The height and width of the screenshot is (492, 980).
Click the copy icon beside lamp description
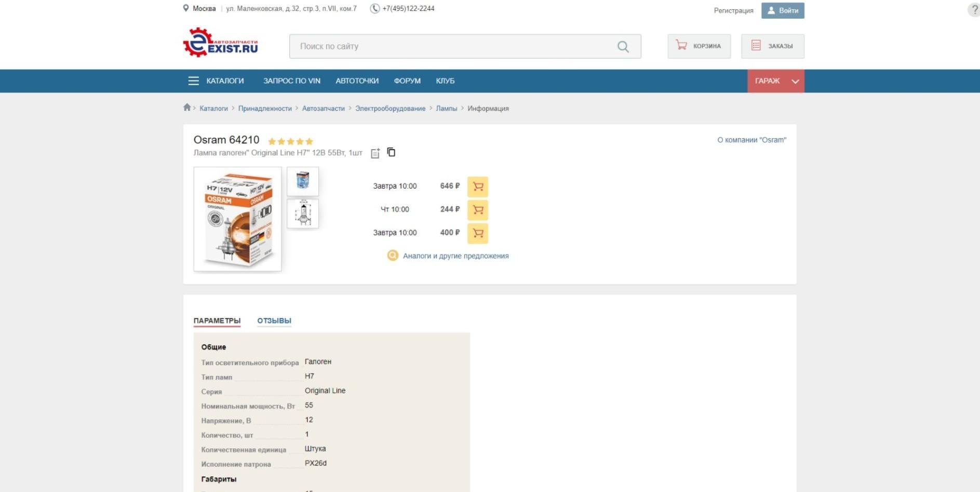(x=391, y=152)
